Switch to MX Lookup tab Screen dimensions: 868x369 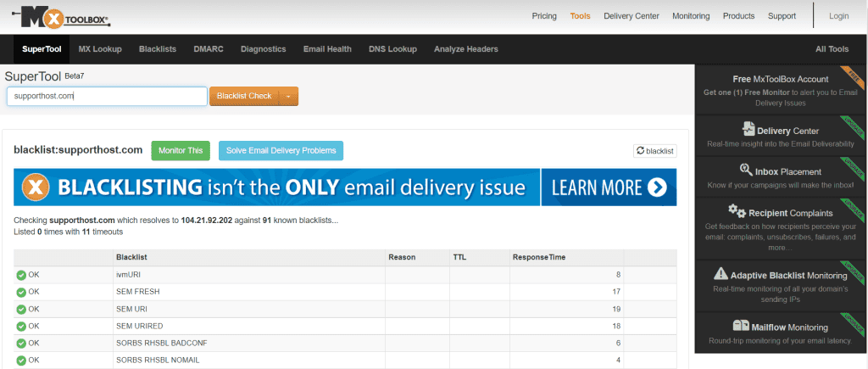coord(100,48)
